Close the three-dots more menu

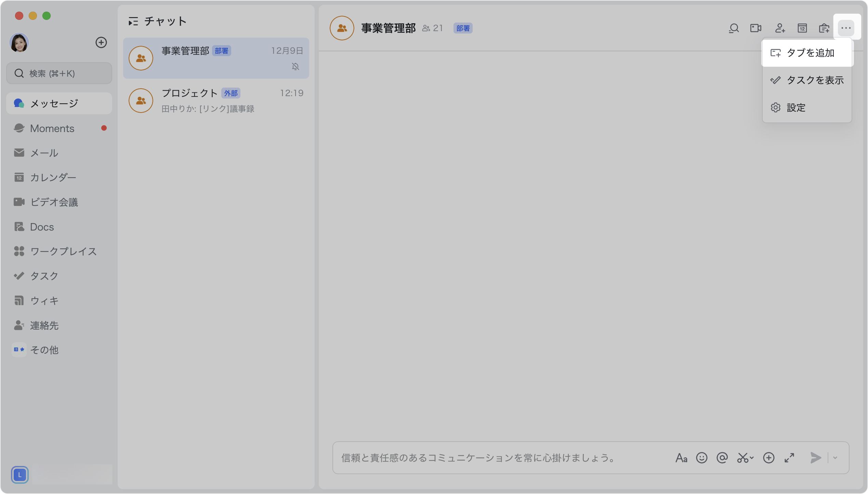tap(846, 28)
